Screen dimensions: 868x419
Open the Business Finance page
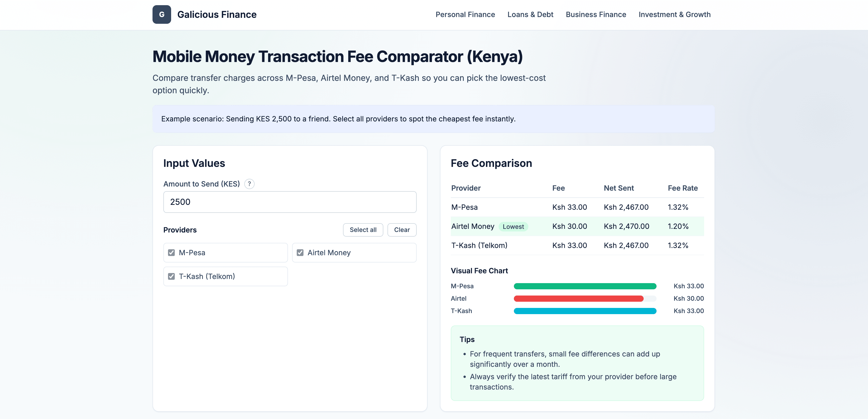596,14
